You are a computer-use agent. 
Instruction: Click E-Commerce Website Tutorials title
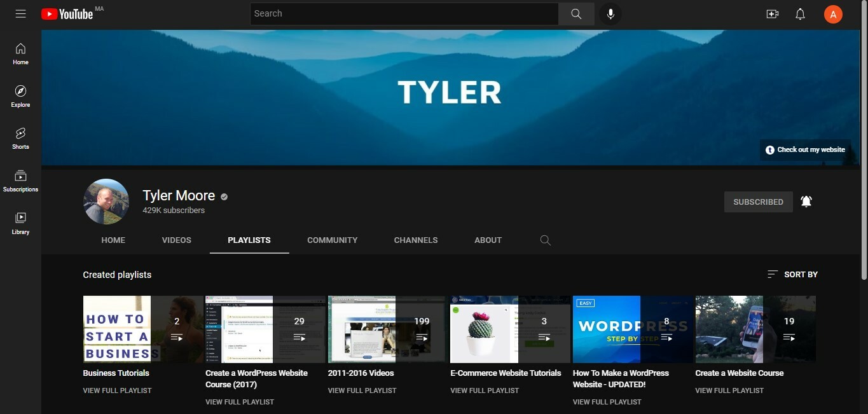coord(506,373)
